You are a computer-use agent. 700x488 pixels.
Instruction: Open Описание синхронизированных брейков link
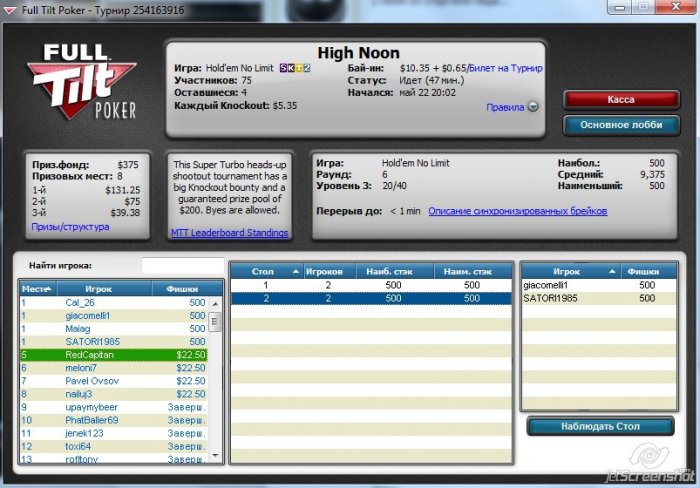click(x=517, y=211)
